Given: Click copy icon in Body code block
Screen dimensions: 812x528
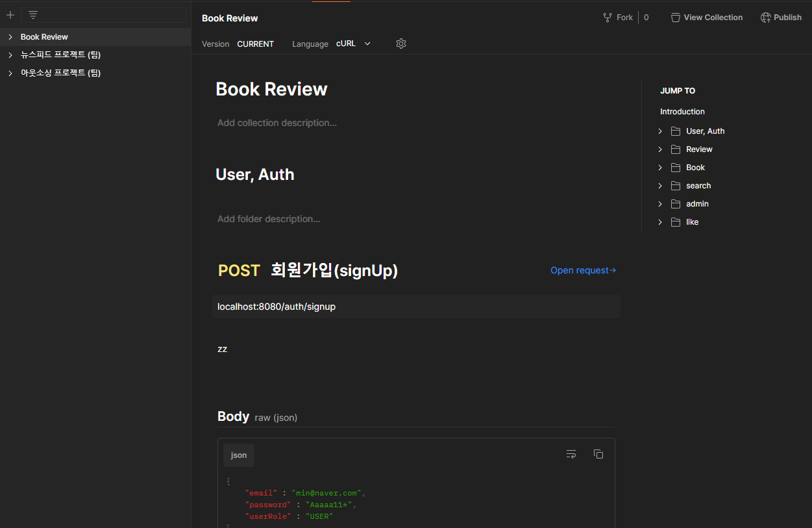Looking at the screenshot, I should 598,454.
